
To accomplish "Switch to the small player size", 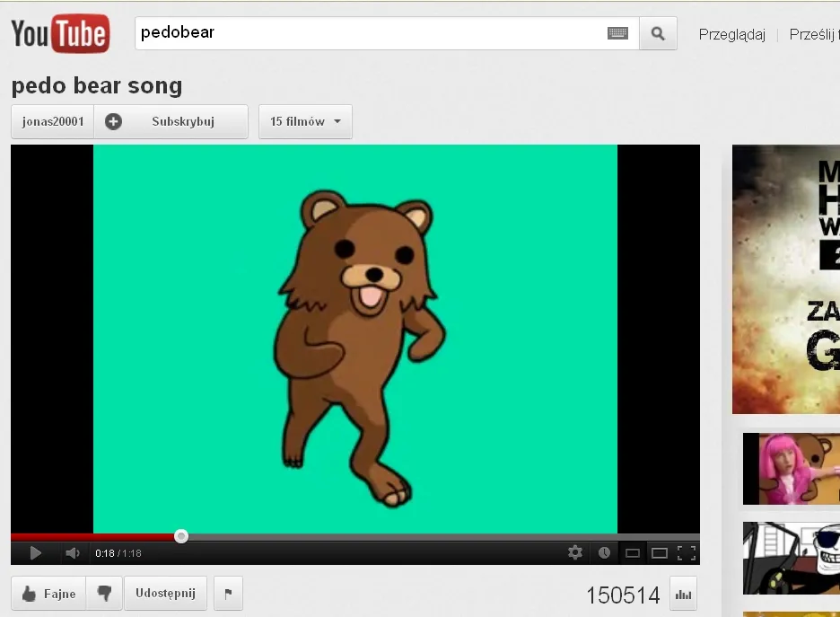I will pyautogui.click(x=633, y=553).
